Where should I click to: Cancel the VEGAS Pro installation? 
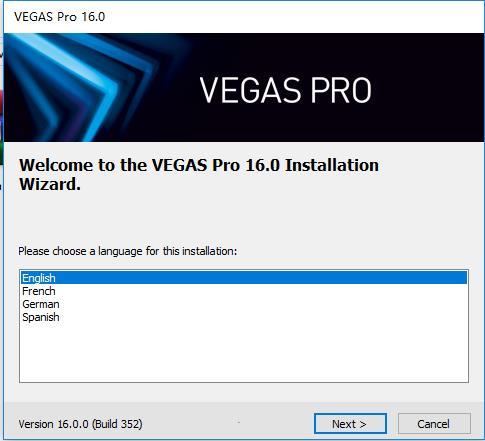coord(434,424)
